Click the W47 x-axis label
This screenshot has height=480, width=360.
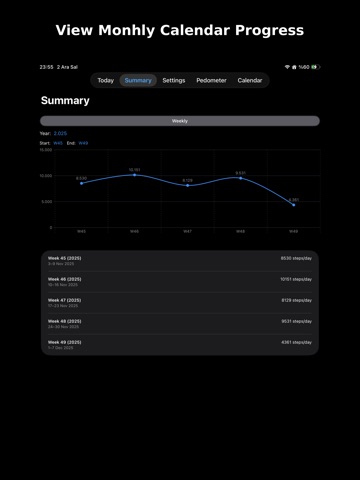point(187,231)
